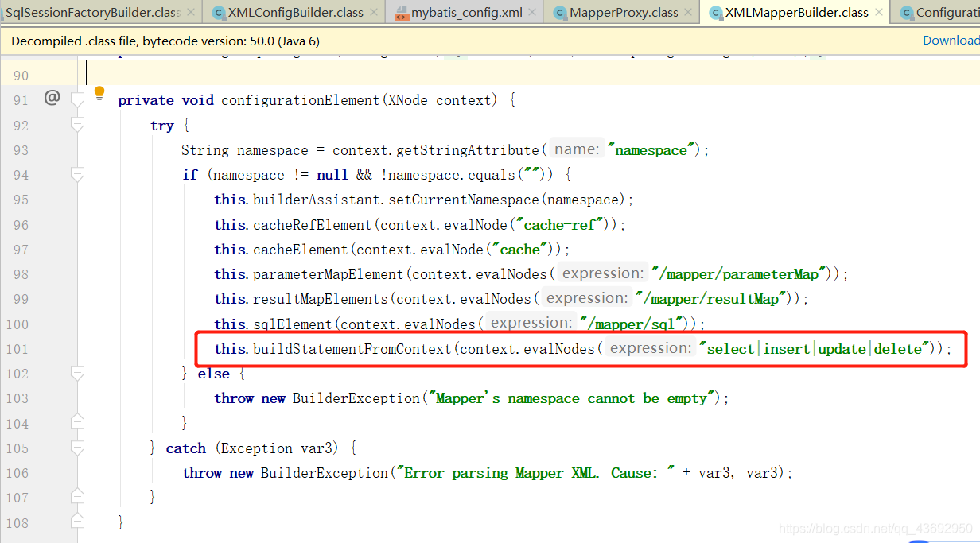
Task: Click 'parameterMapElement' on line 98
Action: tap(329, 274)
